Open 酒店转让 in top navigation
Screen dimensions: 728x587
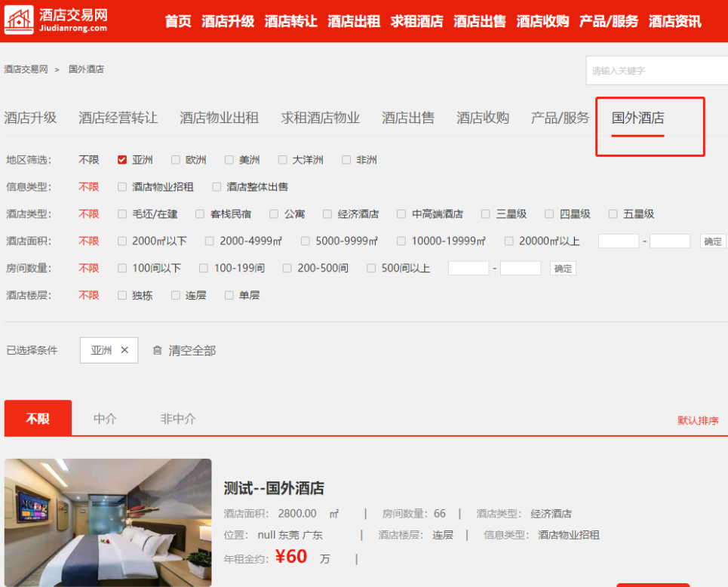291,21
